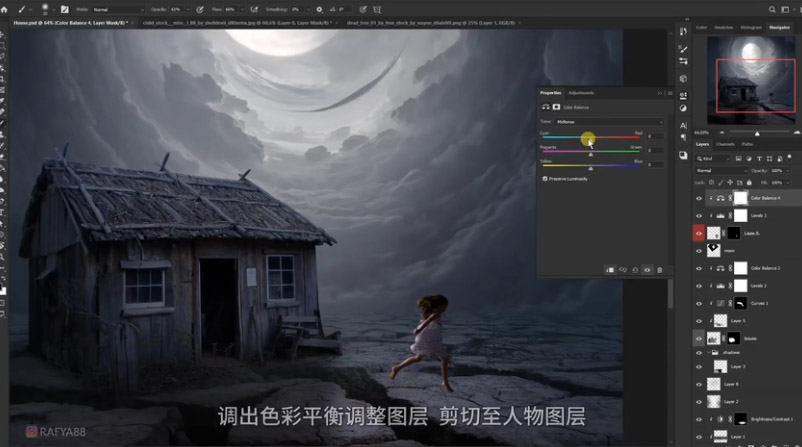This screenshot has height=447, width=802.
Task: Open the layer blend mode Normal dropdown
Action: click(x=718, y=170)
